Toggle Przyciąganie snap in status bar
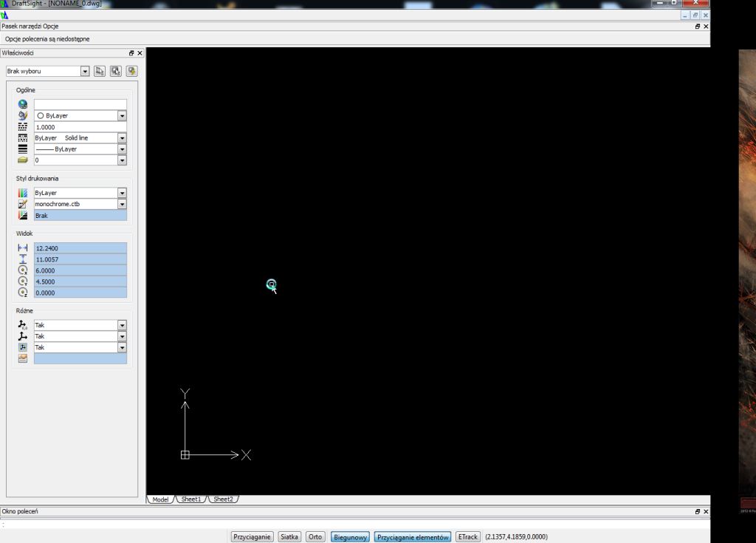Screen dimensions: 756x543 coord(252,537)
